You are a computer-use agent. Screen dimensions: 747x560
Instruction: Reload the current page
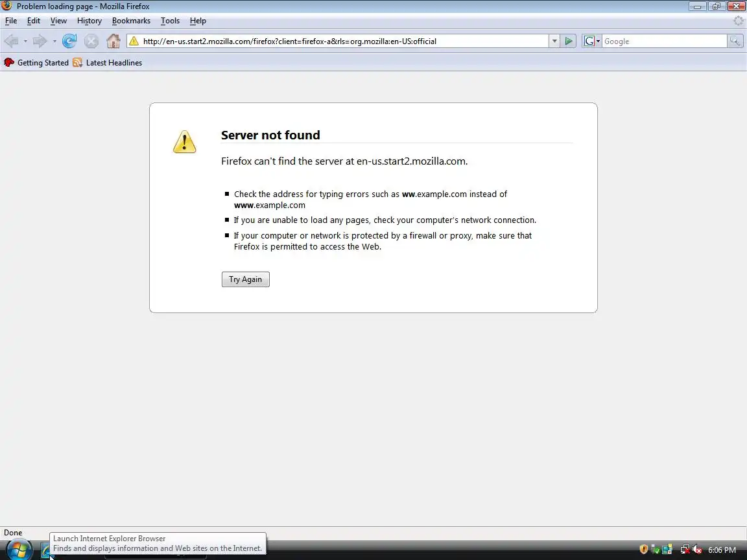69,41
